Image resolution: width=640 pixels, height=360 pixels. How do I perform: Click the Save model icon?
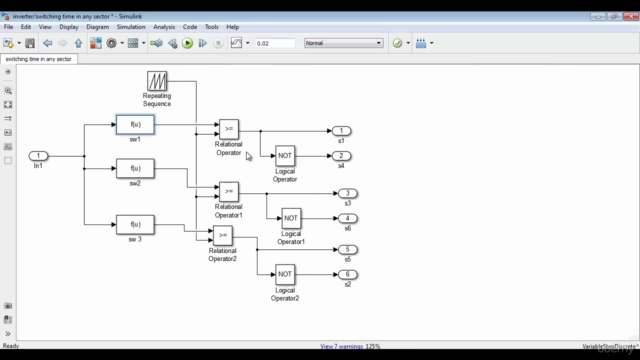(x=30, y=43)
